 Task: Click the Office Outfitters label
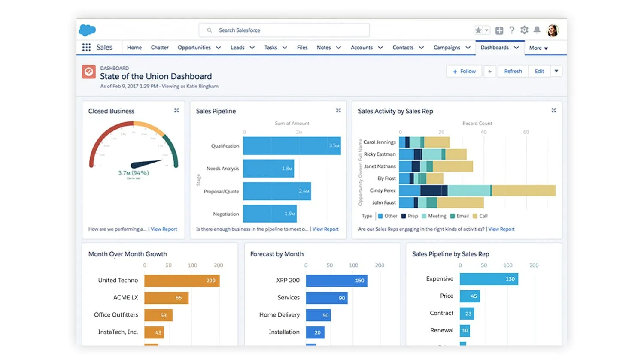(x=116, y=315)
